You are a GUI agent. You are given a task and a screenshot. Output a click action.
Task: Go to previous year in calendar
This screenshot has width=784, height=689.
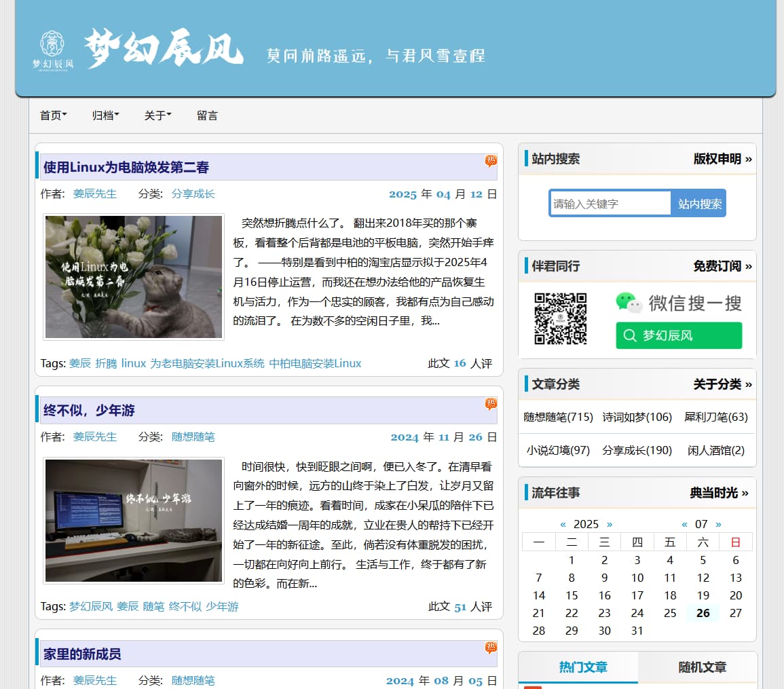click(x=563, y=524)
